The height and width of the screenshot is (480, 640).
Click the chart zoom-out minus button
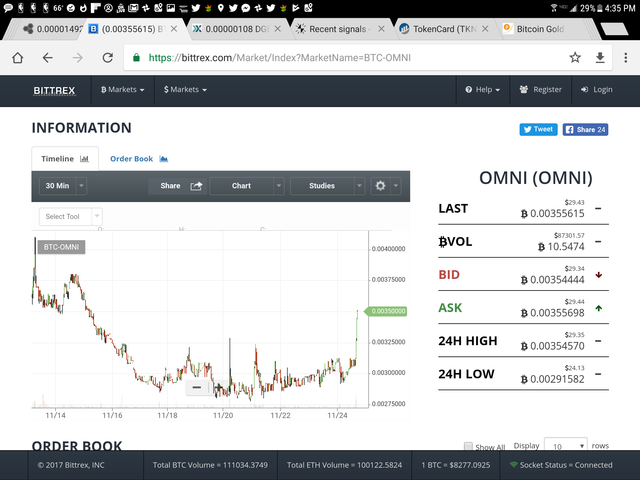point(197,387)
